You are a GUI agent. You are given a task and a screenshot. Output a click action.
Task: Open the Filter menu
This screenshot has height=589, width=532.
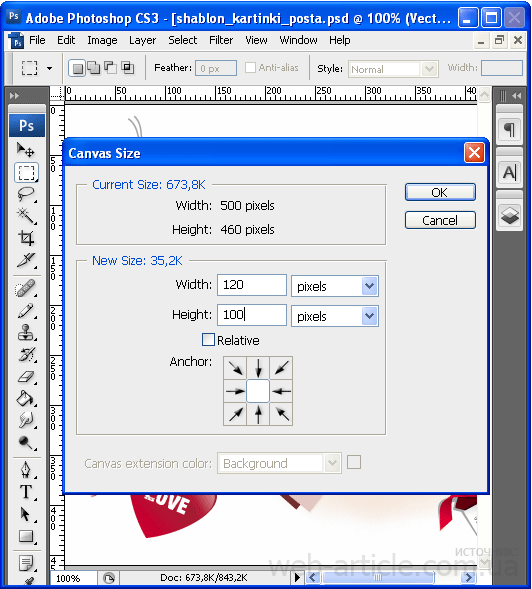(x=221, y=40)
